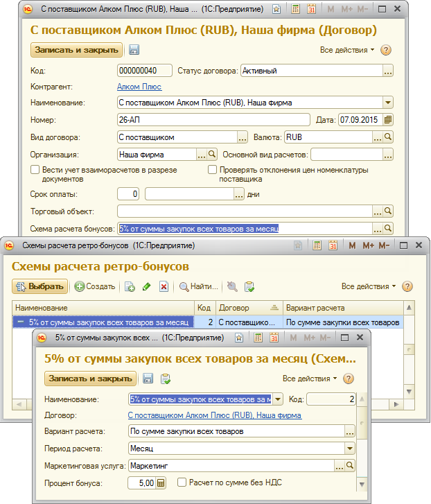Open Все действия menu in scheme form
The height and width of the screenshot is (504, 431).
(310, 379)
